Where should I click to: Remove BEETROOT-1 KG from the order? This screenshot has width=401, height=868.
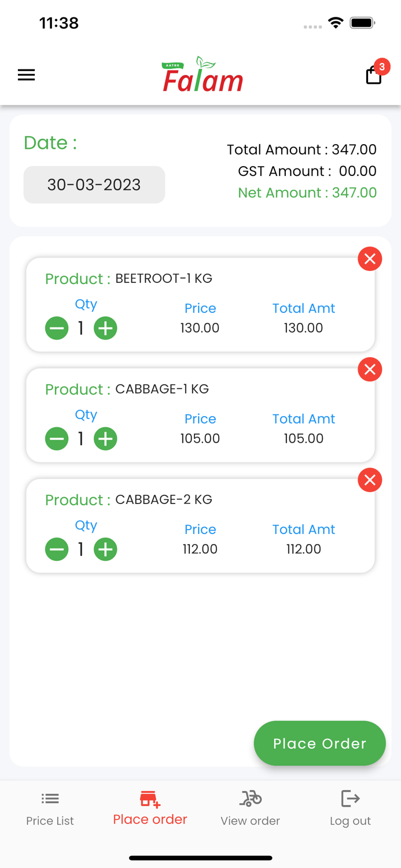point(370,259)
